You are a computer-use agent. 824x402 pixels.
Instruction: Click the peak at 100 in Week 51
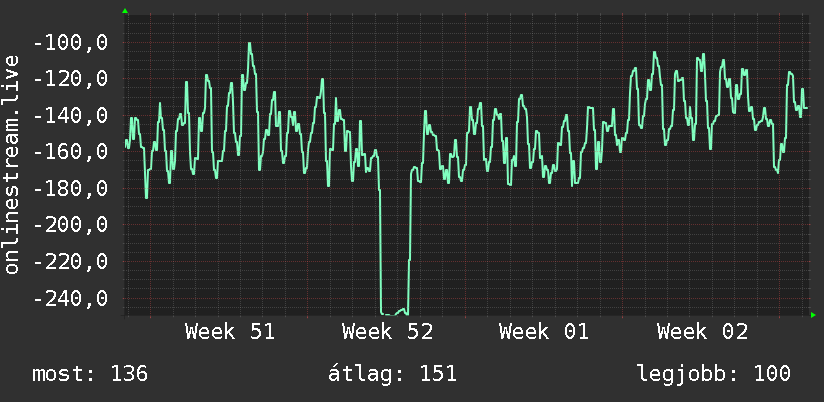coord(250,44)
